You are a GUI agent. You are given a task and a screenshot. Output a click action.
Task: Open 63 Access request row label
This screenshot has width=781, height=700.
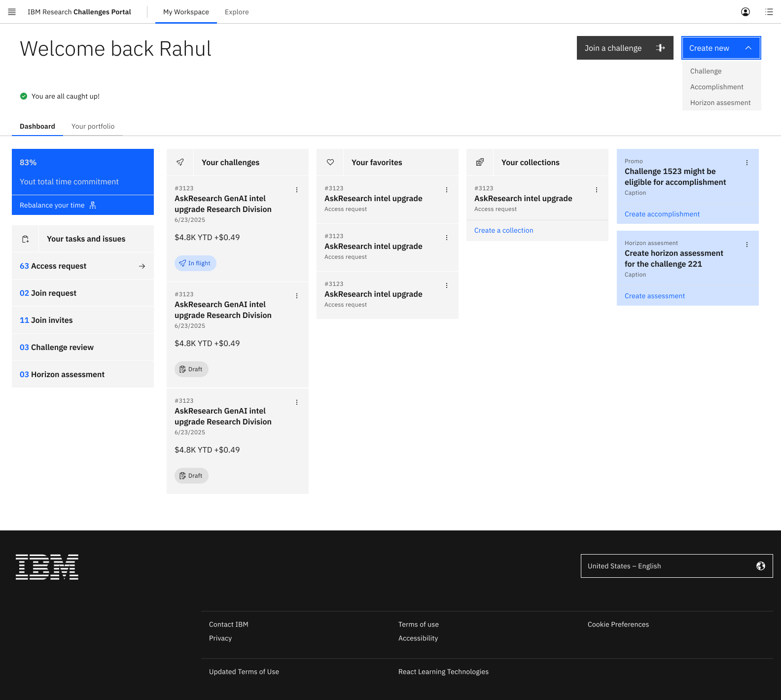tap(53, 266)
